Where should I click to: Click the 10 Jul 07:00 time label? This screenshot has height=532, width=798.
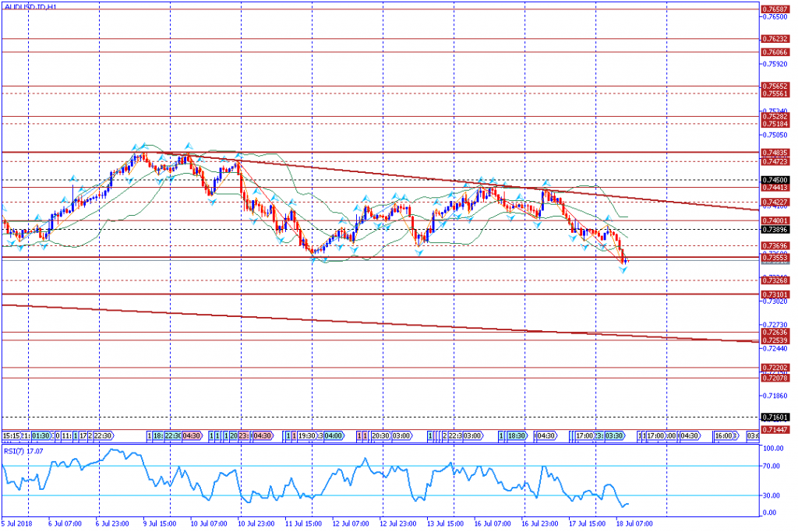coord(209,523)
